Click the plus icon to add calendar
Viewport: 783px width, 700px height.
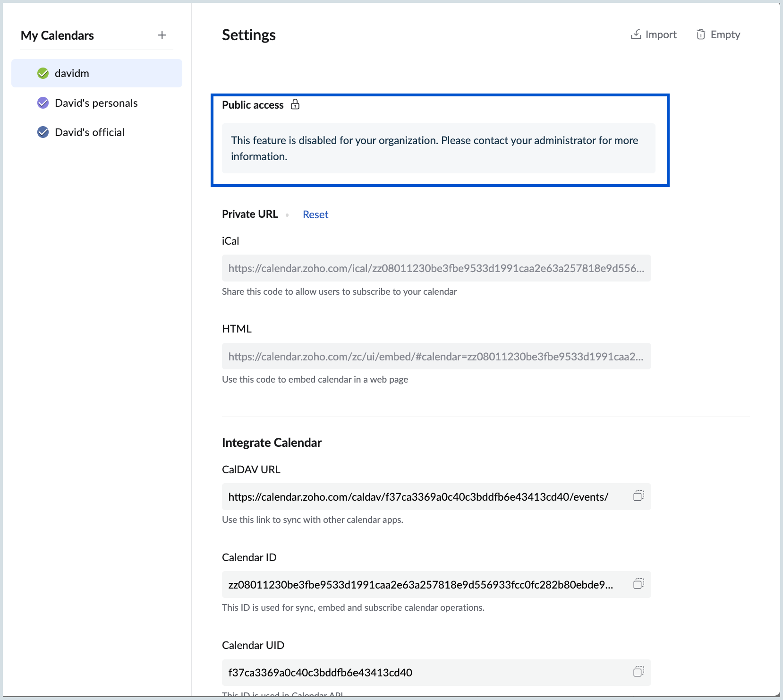point(162,35)
